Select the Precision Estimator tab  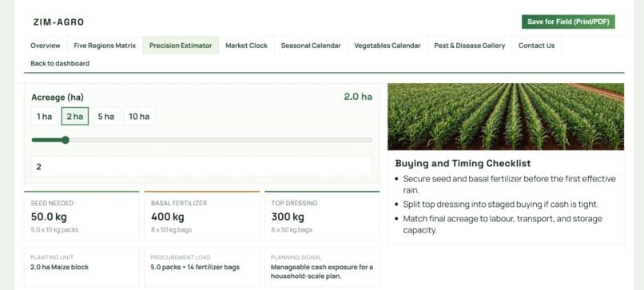[x=181, y=46]
